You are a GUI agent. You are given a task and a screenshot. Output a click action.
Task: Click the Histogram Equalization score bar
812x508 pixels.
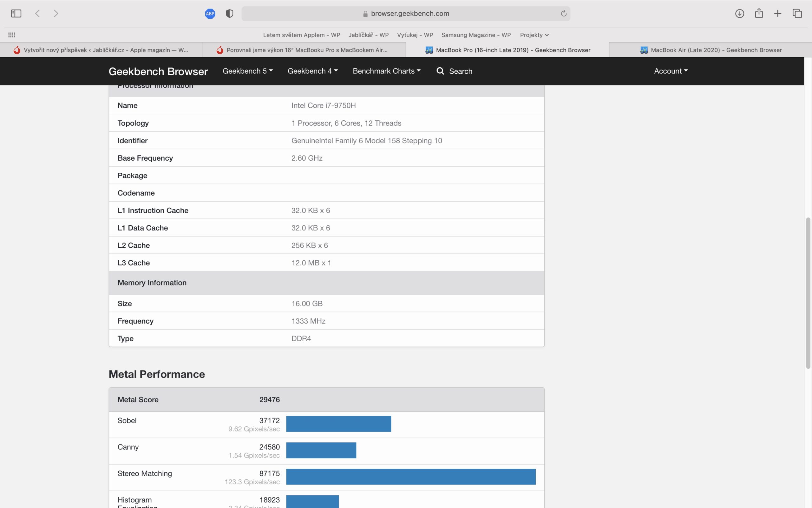(312, 501)
